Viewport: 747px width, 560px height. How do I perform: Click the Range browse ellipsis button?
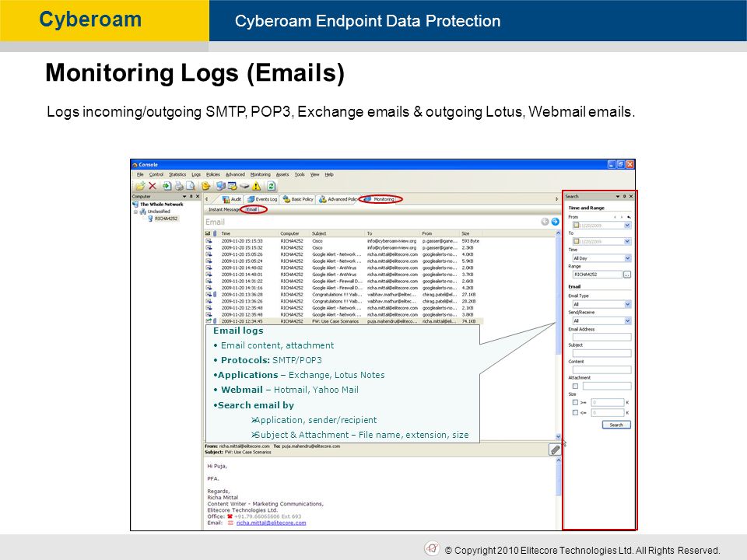tap(627, 275)
